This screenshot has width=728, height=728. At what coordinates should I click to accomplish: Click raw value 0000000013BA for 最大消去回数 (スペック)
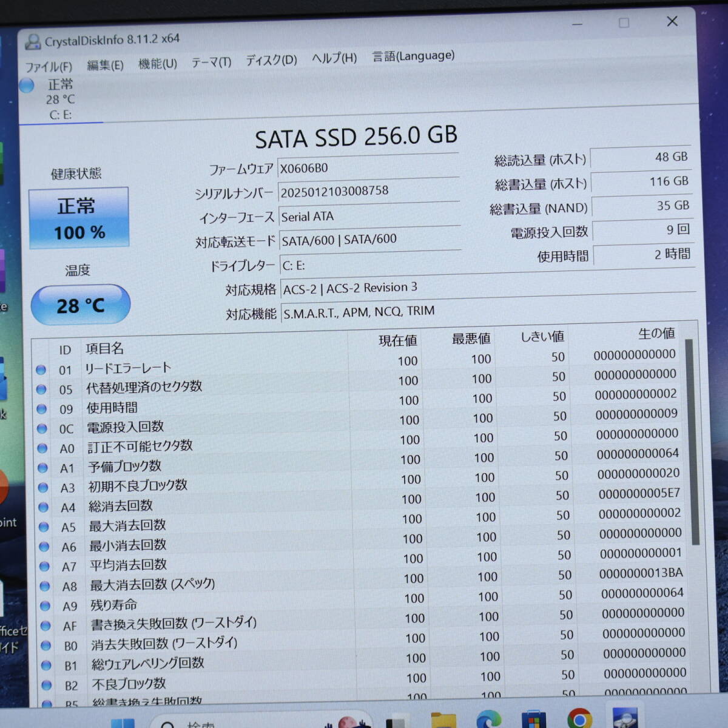pos(641,573)
